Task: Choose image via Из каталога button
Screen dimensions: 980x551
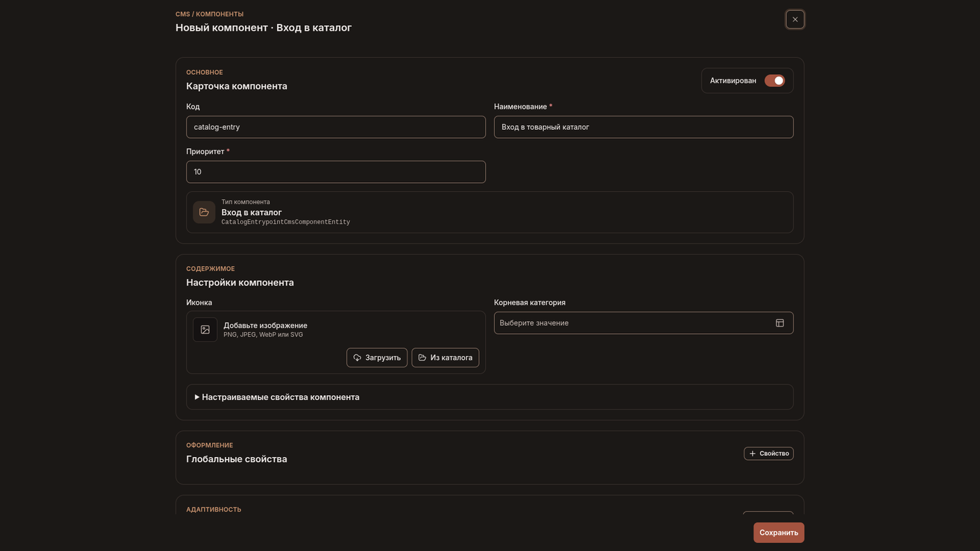Action: click(445, 358)
